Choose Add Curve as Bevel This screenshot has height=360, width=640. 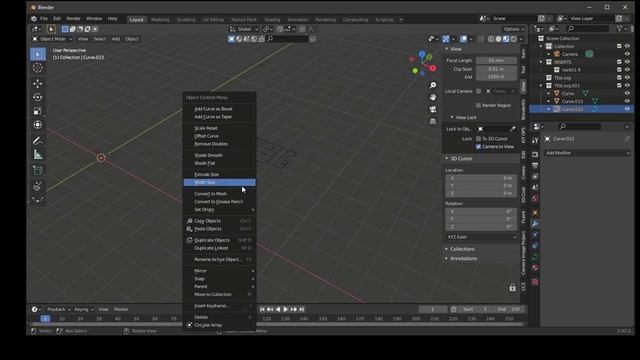coord(220,109)
